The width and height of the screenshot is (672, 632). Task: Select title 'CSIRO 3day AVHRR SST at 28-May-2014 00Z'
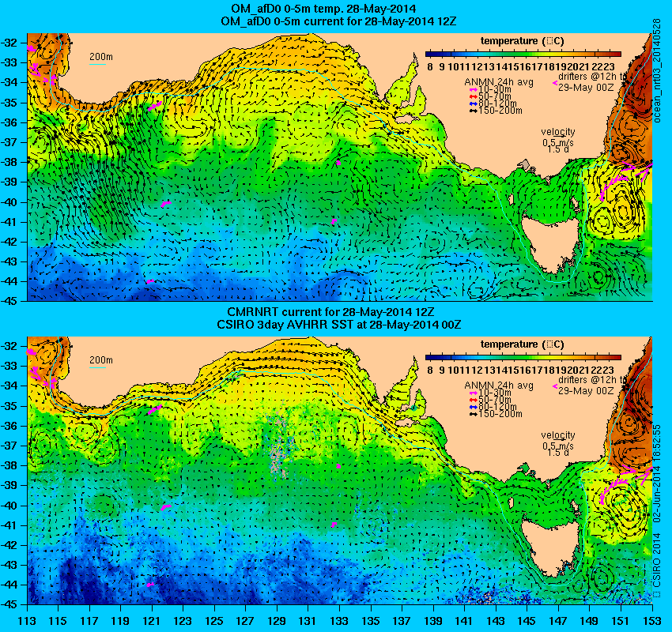pyautogui.click(x=338, y=325)
